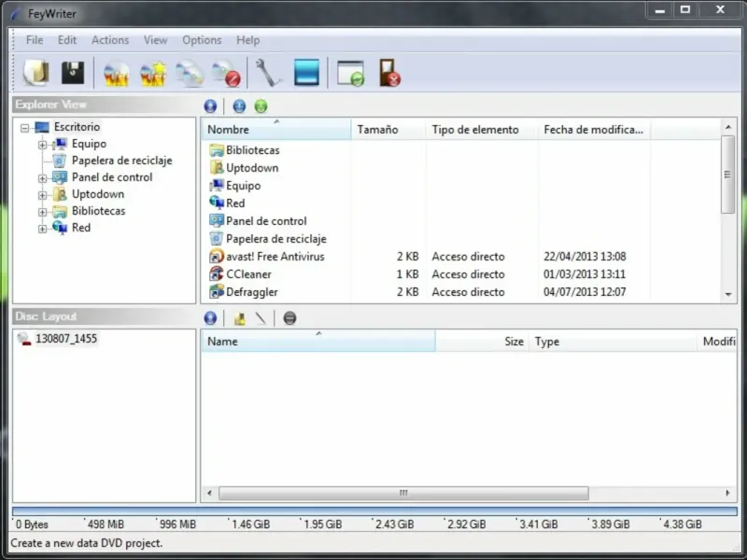This screenshot has width=747, height=560.
Task: Expand the Uptodown tree node
Action: click(42, 195)
